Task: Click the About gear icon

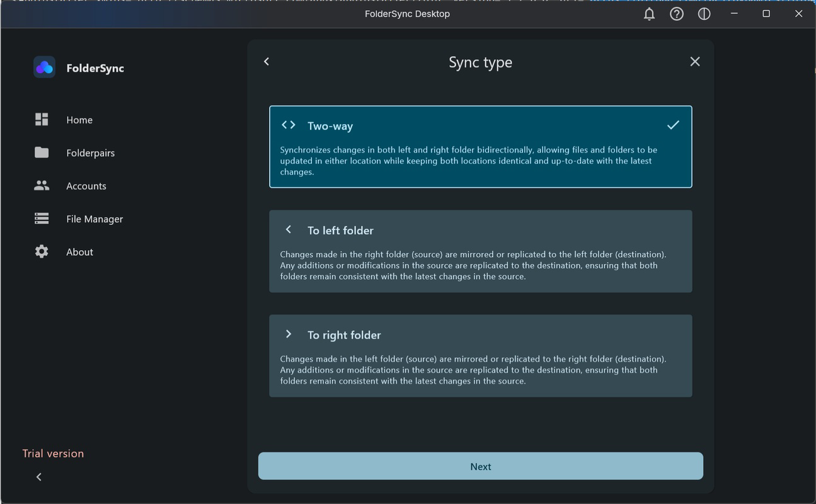Action: (x=42, y=251)
